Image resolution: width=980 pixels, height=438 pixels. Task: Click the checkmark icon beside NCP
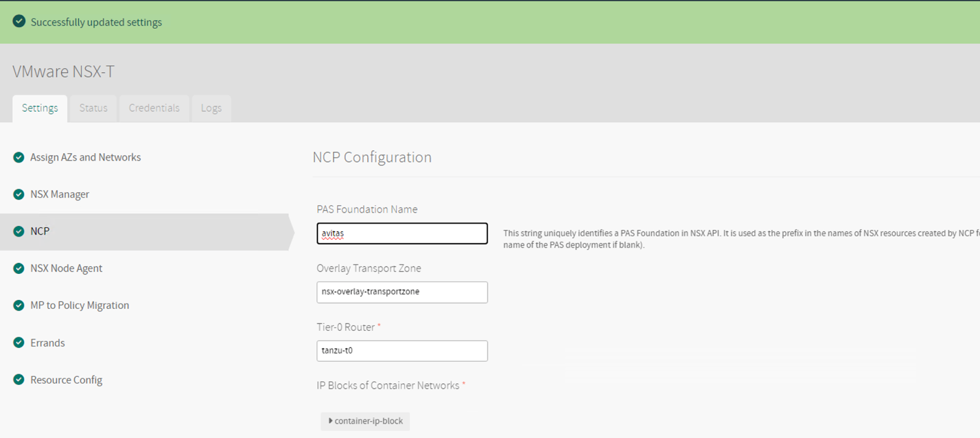(x=19, y=232)
